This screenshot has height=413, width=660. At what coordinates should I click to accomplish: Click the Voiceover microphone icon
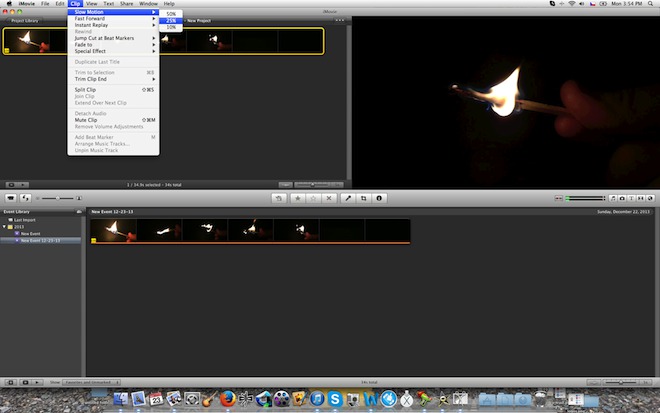[347, 199]
